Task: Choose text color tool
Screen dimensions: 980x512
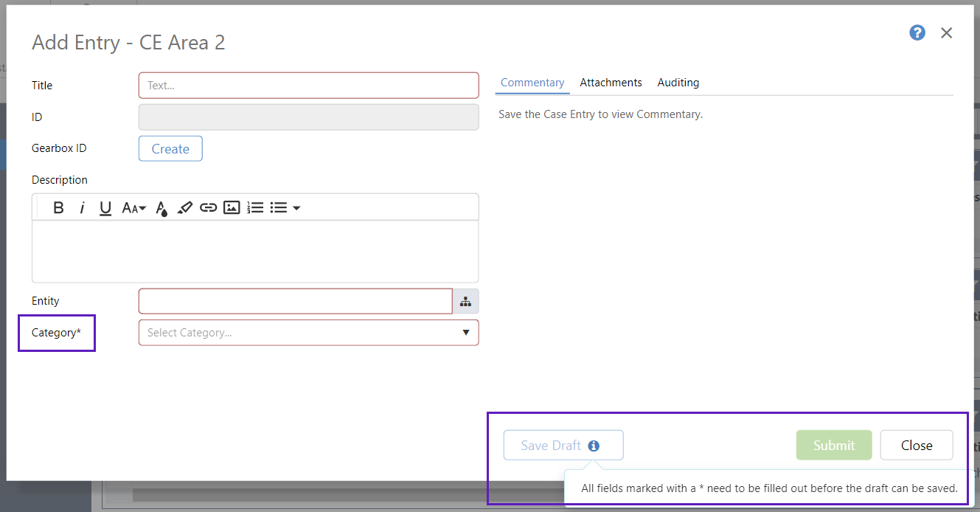Action: (x=161, y=209)
